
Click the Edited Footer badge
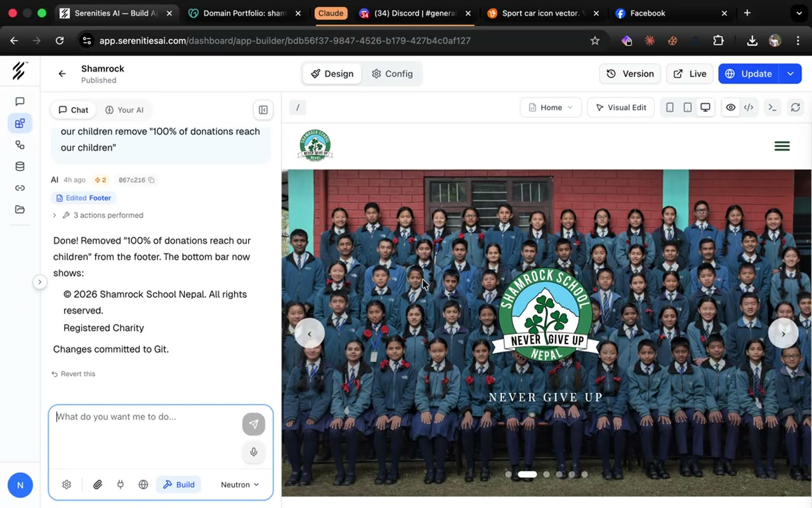pyautogui.click(x=84, y=198)
